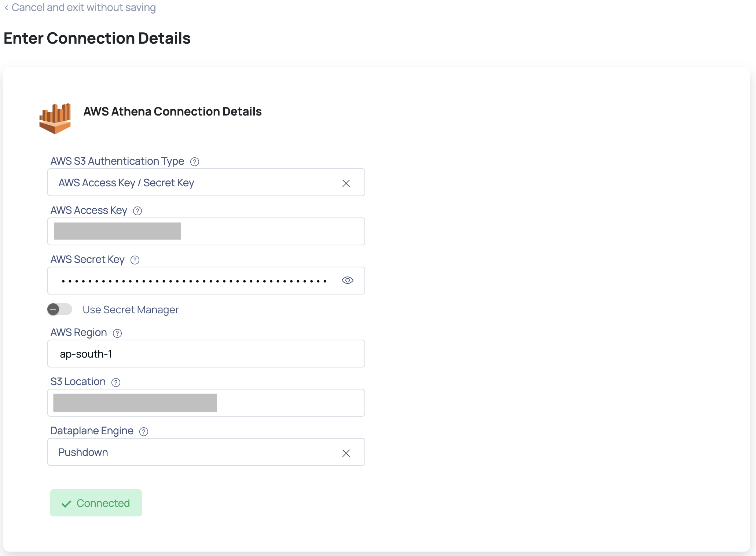The height and width of the screenshot is (556, 756).
Task: Click the AWS S3 Authentication Type label
Action: tap(117, 161)
